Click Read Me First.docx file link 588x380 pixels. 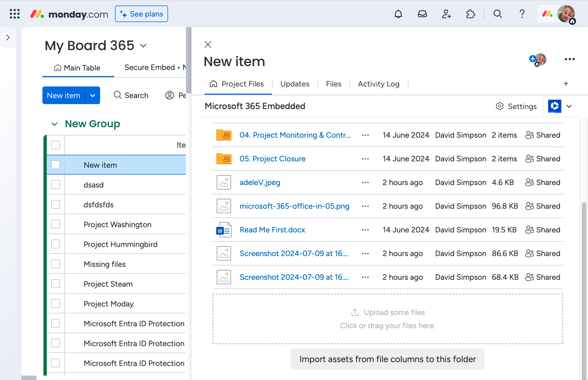272,229
